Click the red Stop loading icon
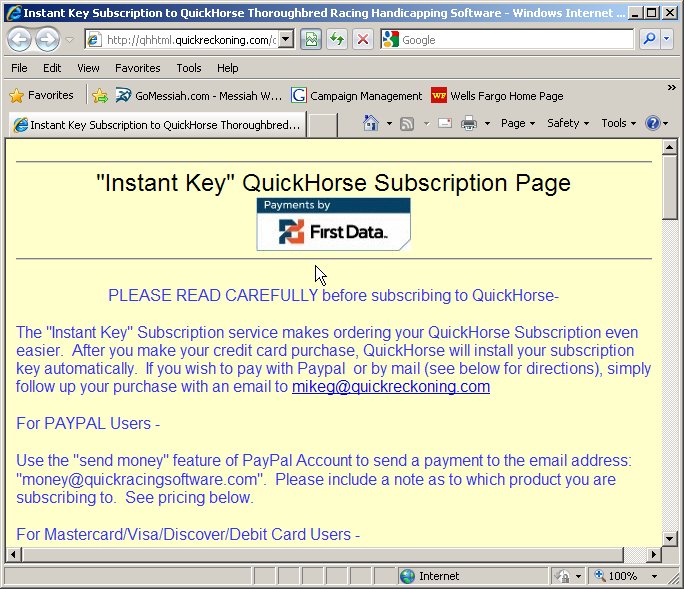Screen dimensions: 684x589 (x=362, y=40)
